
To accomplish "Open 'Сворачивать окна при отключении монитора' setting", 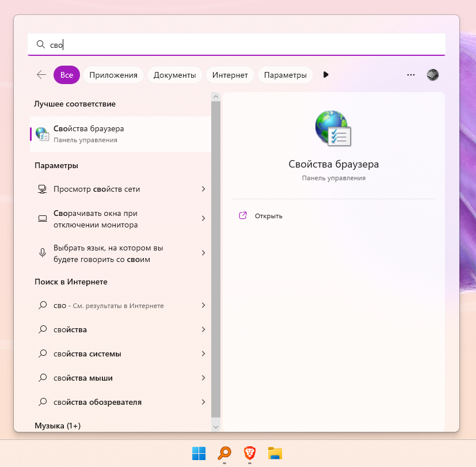I will click(x=120, y=219).
